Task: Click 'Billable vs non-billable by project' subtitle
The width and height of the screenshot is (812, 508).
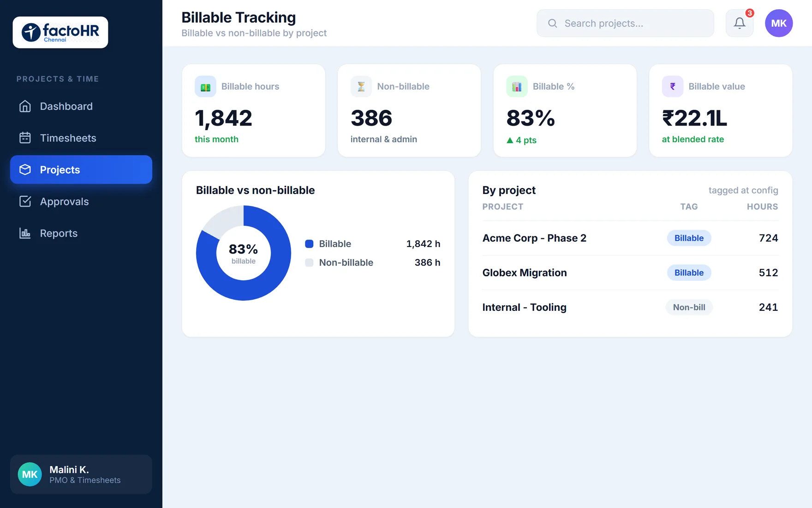Action: [254, 33]
